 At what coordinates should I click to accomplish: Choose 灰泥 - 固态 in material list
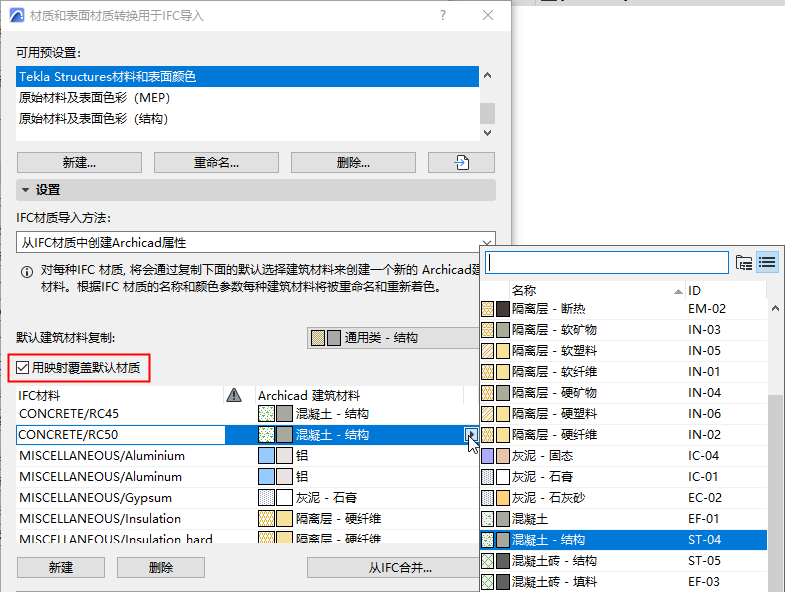pos(623,456)
